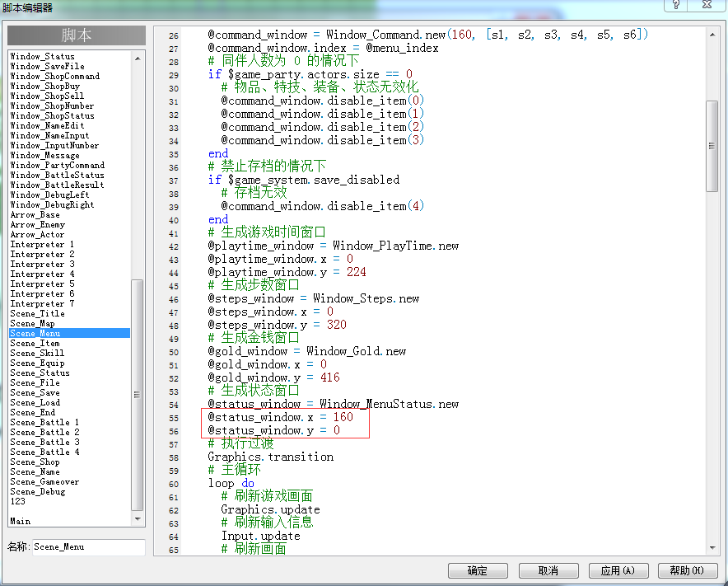Click the script list scrollbar thumb
The image size is (728, 586).
(x=138, y=395)
